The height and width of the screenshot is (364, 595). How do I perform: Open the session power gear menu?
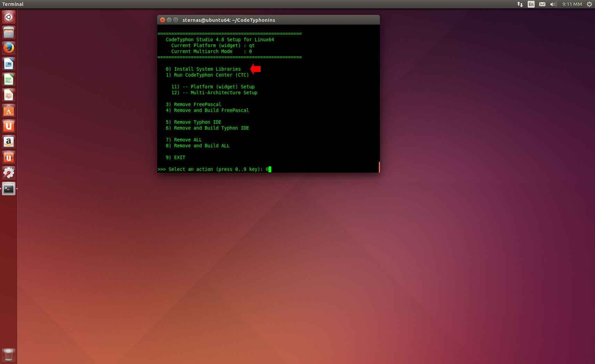tap(589, 4)
